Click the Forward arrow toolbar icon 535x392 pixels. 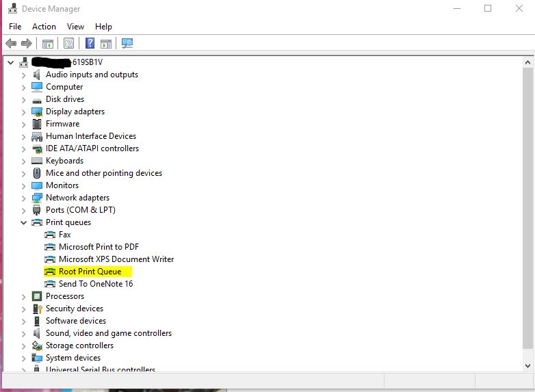coord(27,43)
